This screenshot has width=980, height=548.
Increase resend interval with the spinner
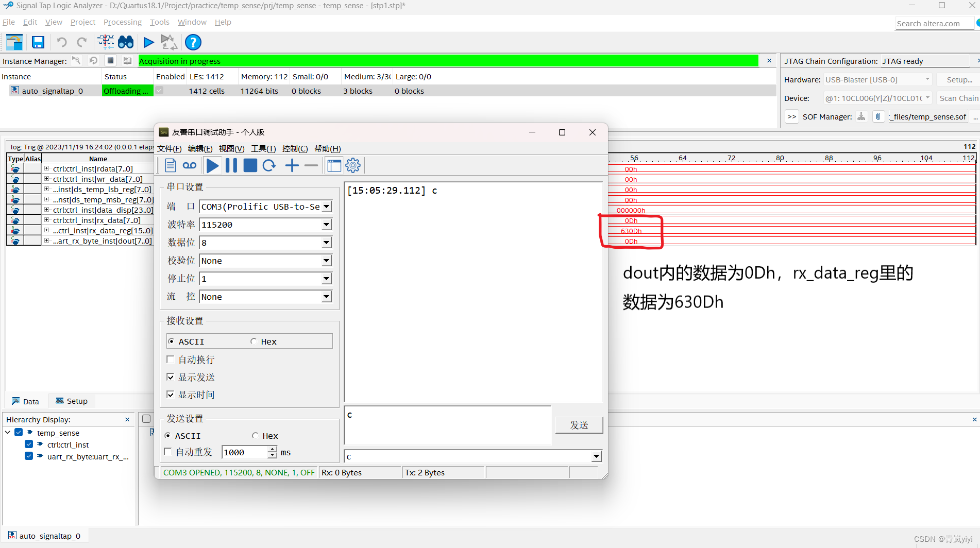click(272, 449)
